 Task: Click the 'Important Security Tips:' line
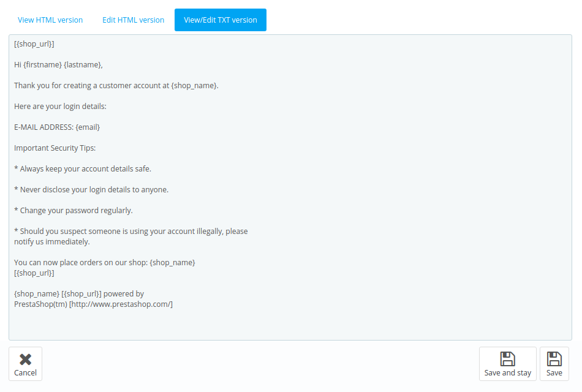coord(55,148)
